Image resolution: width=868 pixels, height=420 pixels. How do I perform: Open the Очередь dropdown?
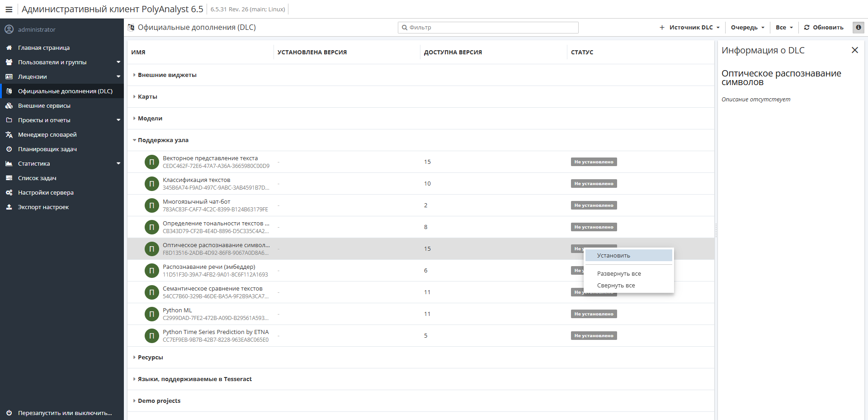tap(748, 28)
